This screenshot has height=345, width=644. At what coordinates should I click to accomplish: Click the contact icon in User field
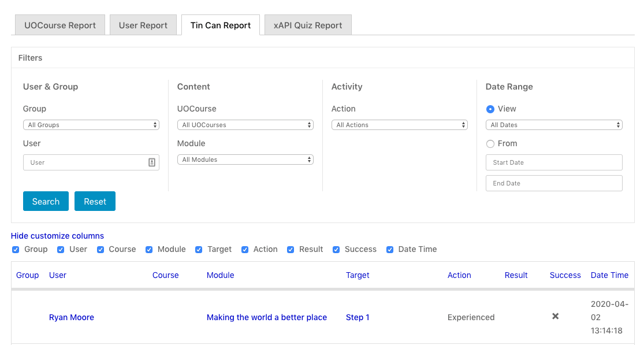click(152, 162)
